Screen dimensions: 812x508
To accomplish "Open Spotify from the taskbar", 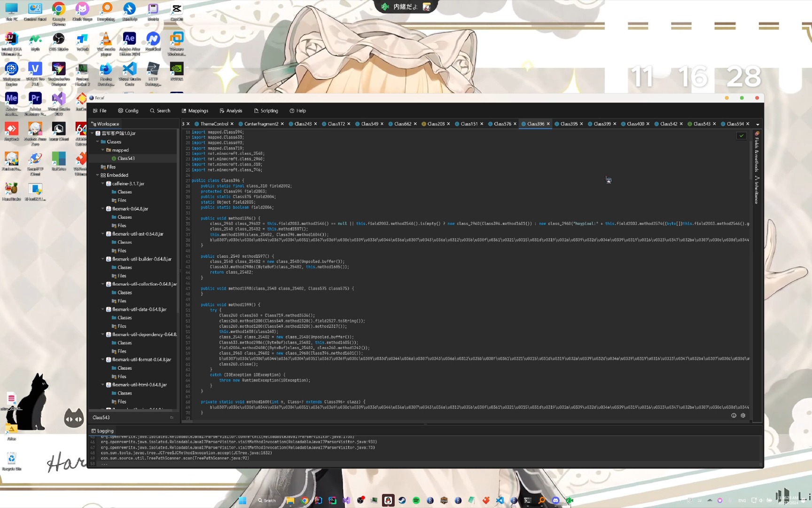I will click(x=416, y=500).
